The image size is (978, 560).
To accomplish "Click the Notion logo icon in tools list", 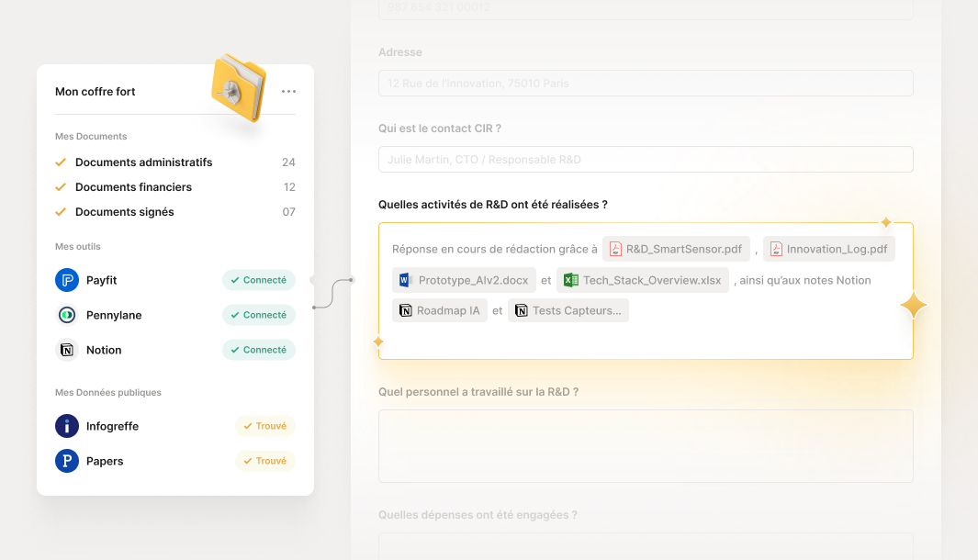I will [x=67, y=350].
